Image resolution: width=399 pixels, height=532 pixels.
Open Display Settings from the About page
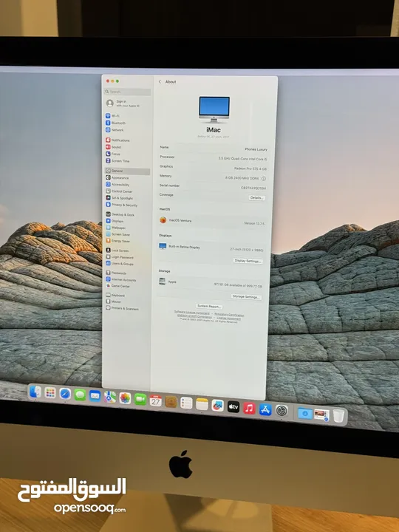(248, 261)
